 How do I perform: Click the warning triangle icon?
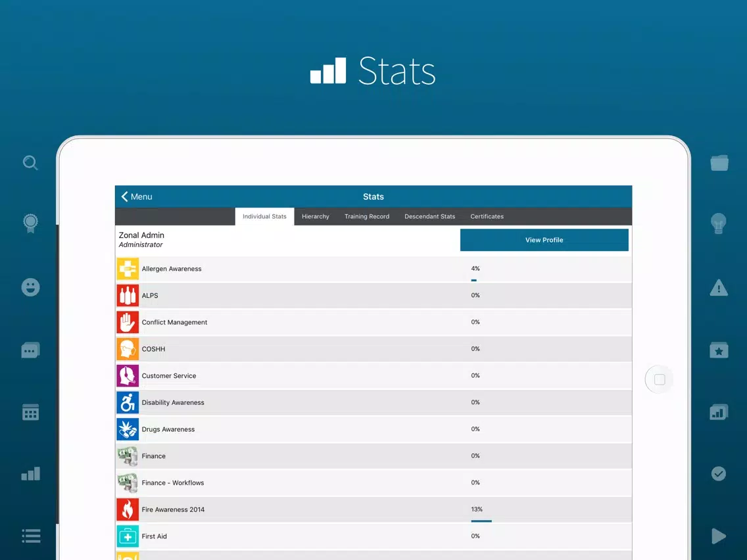[719, 288]
